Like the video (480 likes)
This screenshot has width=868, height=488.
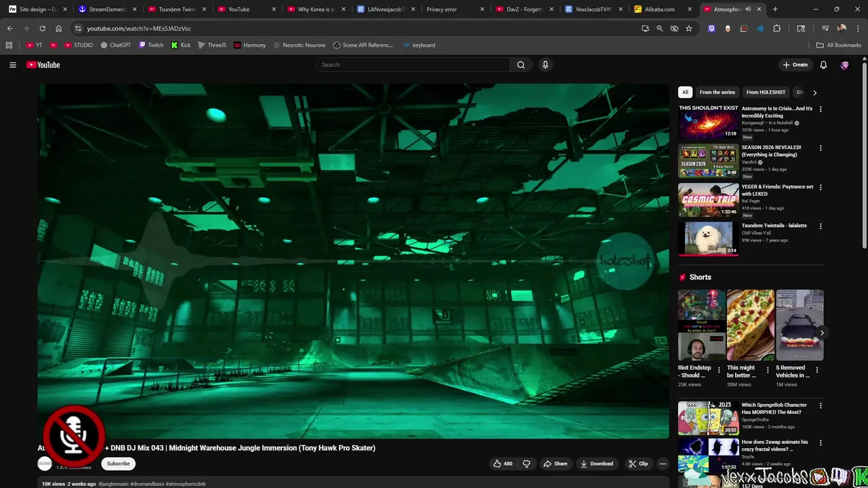click(x=502, y=464)
